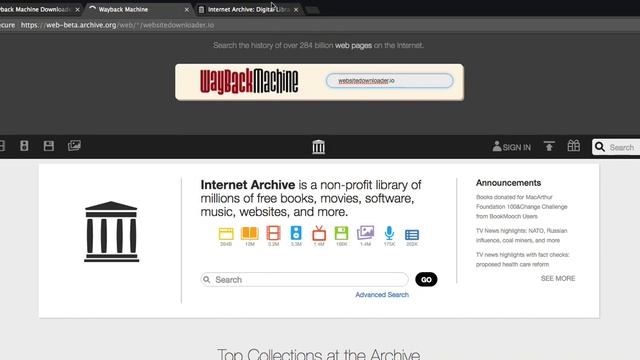
Task: Open the green software floppy icon
Action: 341,233
